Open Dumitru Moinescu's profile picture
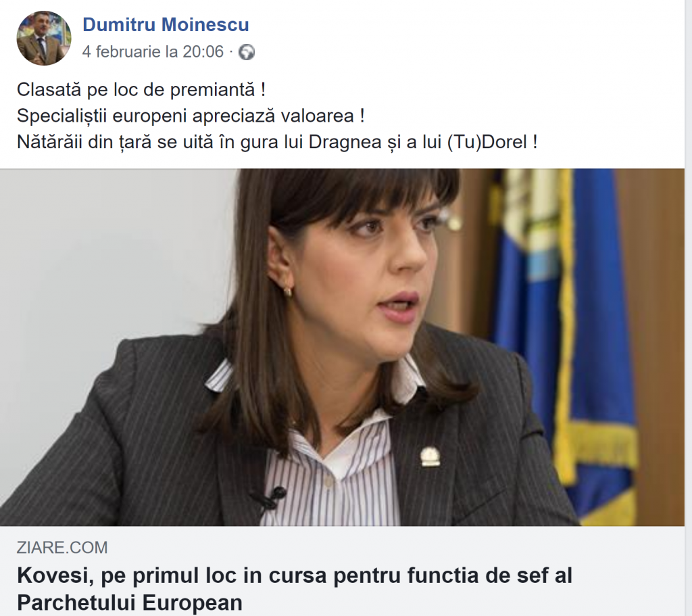 coord(44,38)
